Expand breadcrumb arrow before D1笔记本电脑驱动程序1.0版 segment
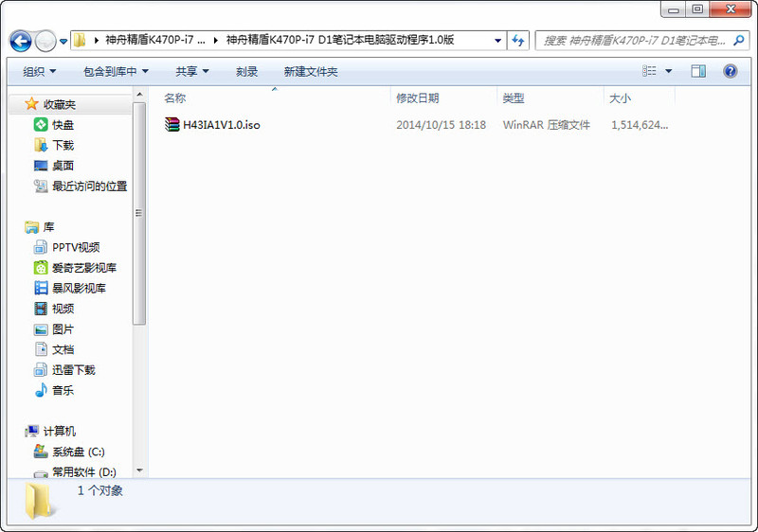 pyautogui.click(x=216, y=41)
